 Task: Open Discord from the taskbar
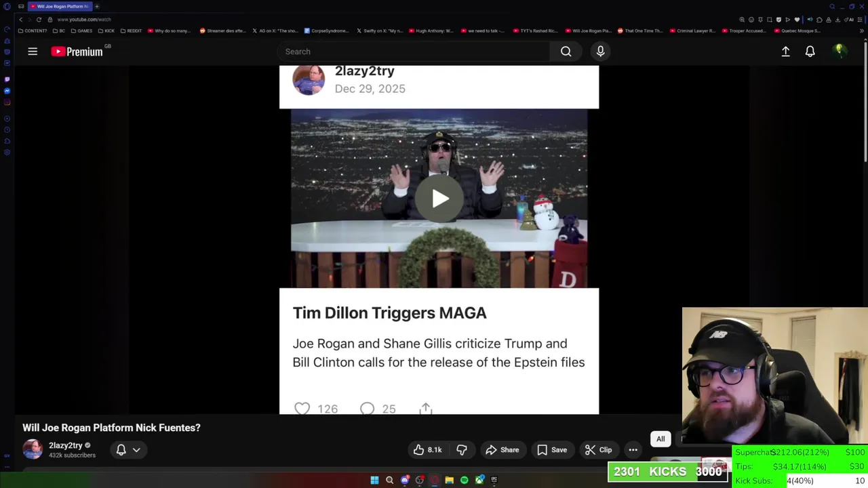point(405,480)
